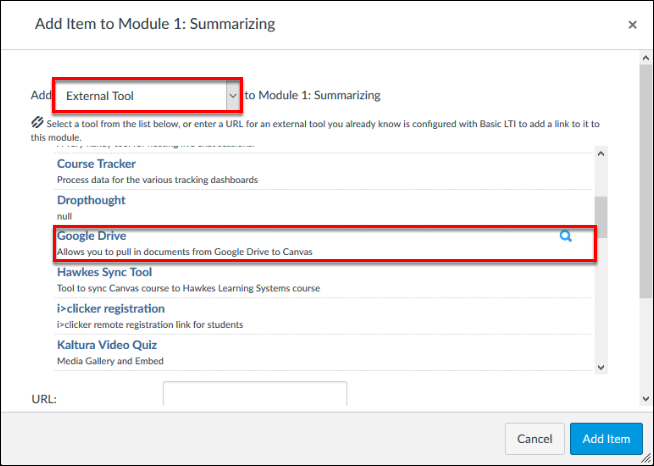The image size is (654, 466).
Task: Click the 'Media Gallery and Embed' description
Action: pos(110,361)
